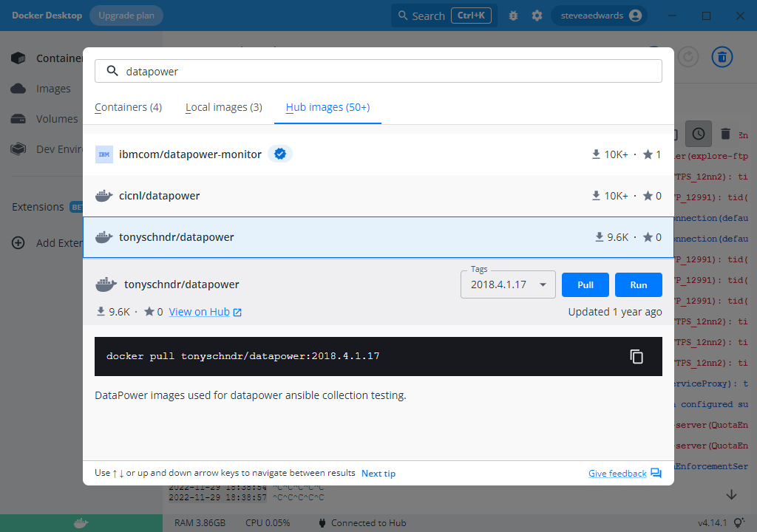Click the verified publisher badge on ibmcom/datapower-monitor
Viewport: 757px width, 532px height.
click(280, 154)
